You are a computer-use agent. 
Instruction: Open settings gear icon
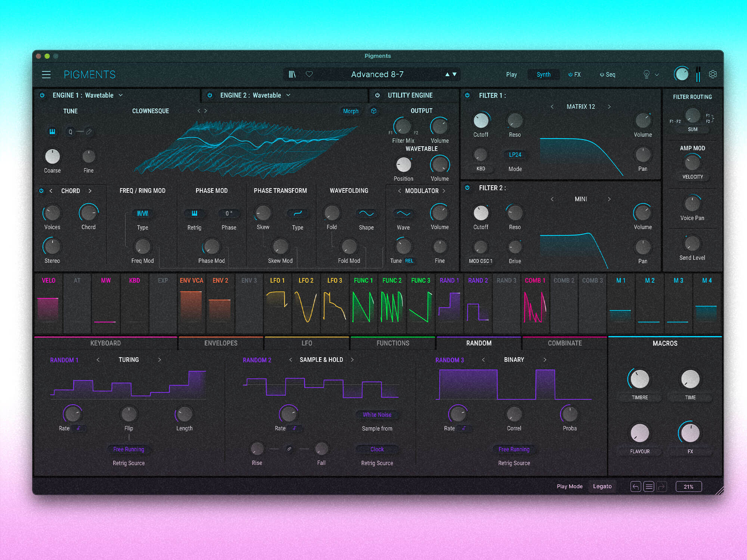coord(713,74)
